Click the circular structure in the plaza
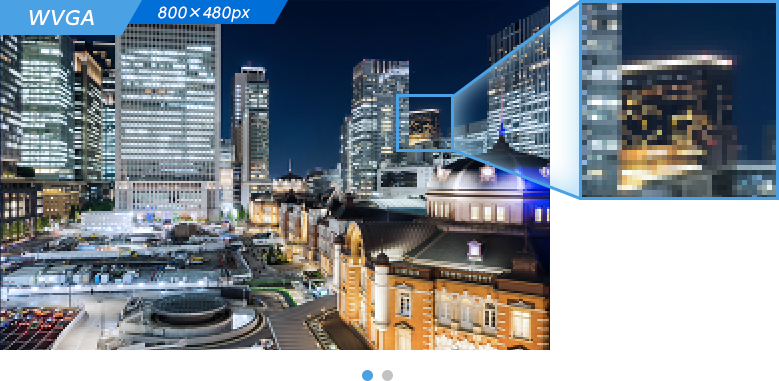 (x=190, y=309)
